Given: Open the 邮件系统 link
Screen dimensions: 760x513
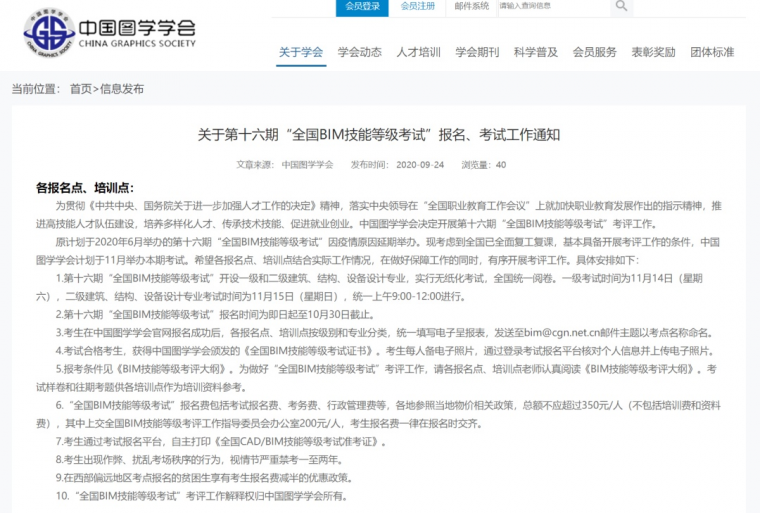Looking at the screenshot, I should click(472, 6).
